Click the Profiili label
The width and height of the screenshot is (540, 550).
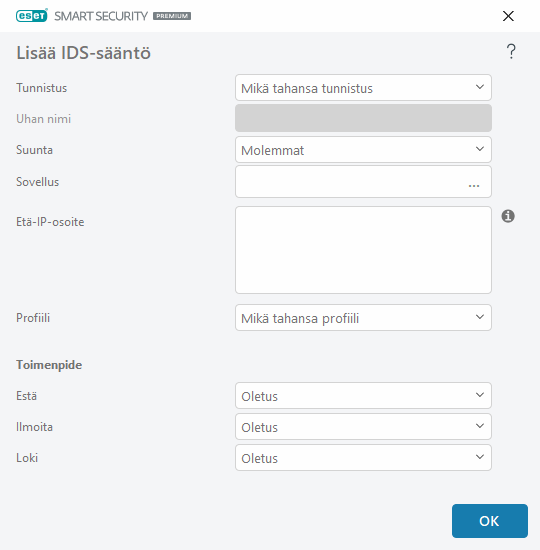coord(33,318)
